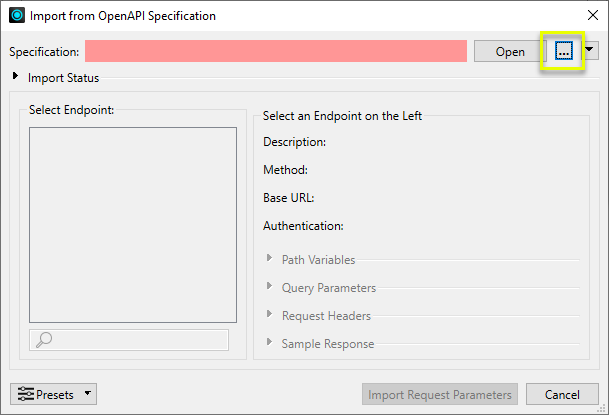Viewport: 609px width, 415px height.
Task: Expand the Import Status section
Action: click(x=15, y=77)
